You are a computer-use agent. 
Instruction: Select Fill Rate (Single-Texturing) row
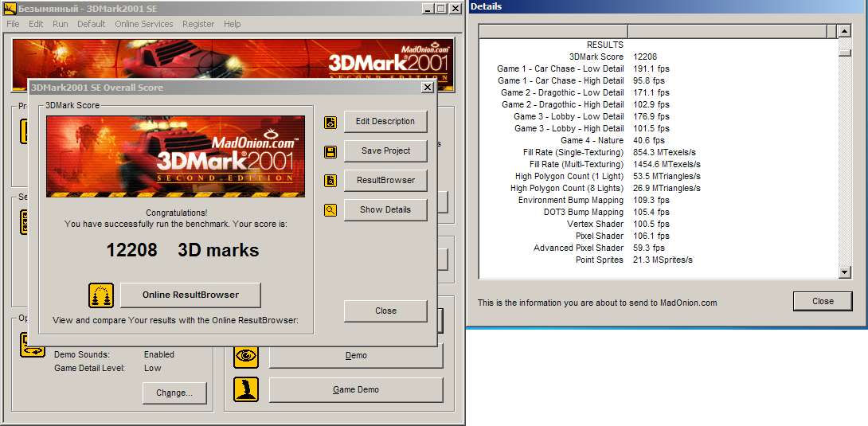point(659,152)
